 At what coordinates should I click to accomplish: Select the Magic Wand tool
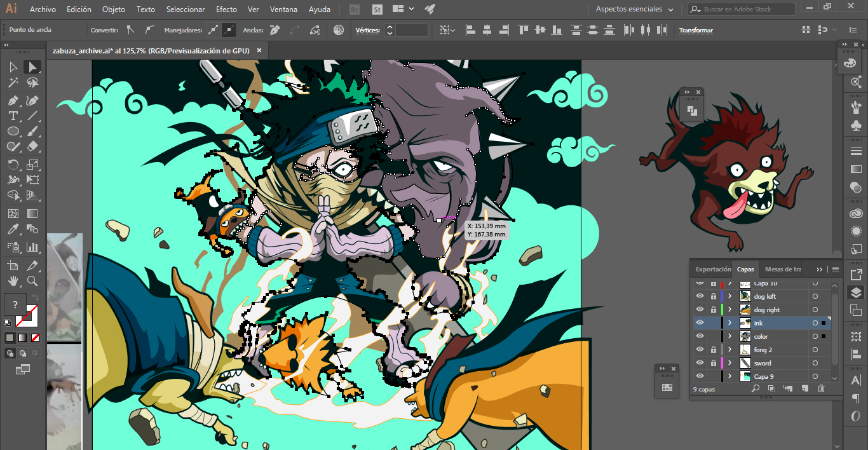coord(13,83)
